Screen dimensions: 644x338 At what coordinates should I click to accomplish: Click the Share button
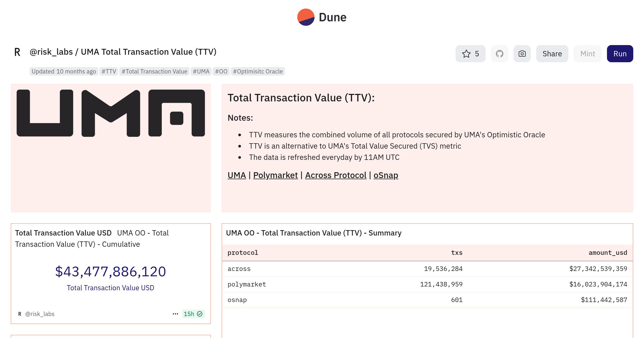pyautogui.click(x=552, y=54)
